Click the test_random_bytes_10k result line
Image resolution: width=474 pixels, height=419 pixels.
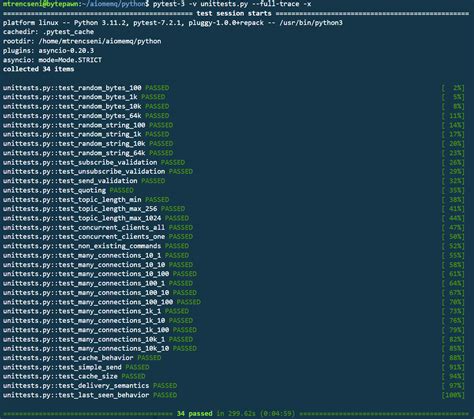(x=86, y=106)
